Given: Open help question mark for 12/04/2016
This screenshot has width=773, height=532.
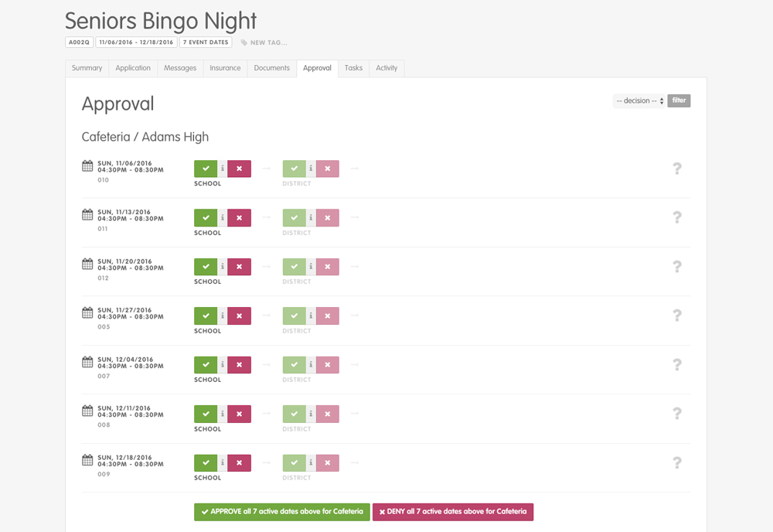Looking at the screenshot, I should click(x=677, y=364).
